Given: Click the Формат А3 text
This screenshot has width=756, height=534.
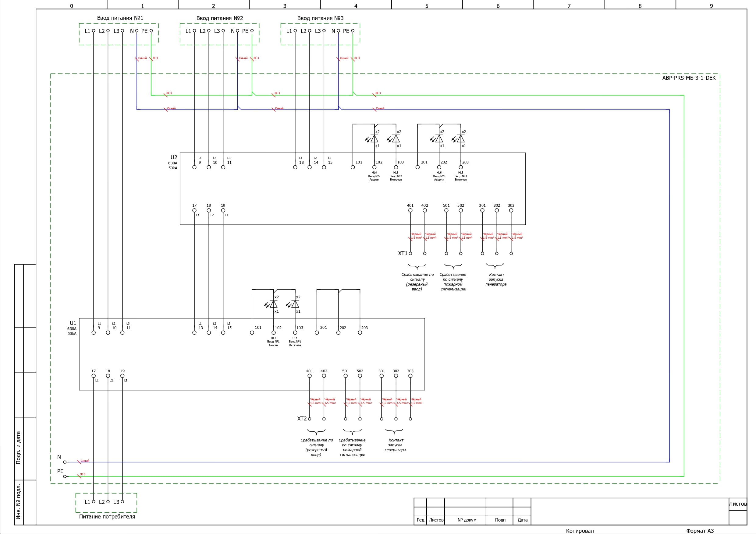Looking at the screenshot, I should tap(700, 531).
